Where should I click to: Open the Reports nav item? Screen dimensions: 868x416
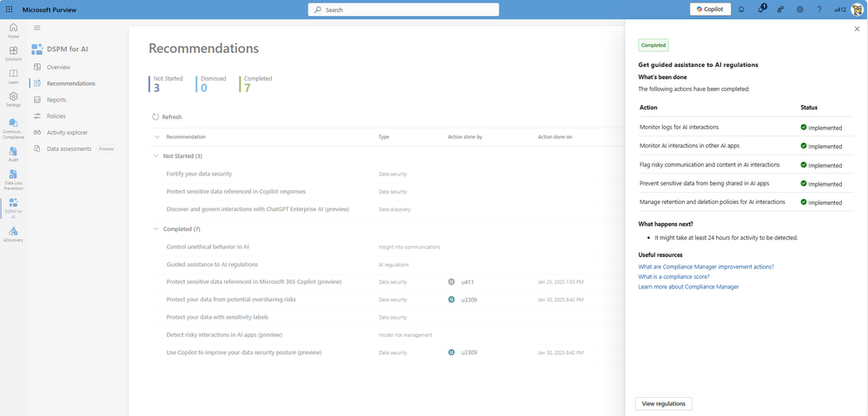[56, 100]
